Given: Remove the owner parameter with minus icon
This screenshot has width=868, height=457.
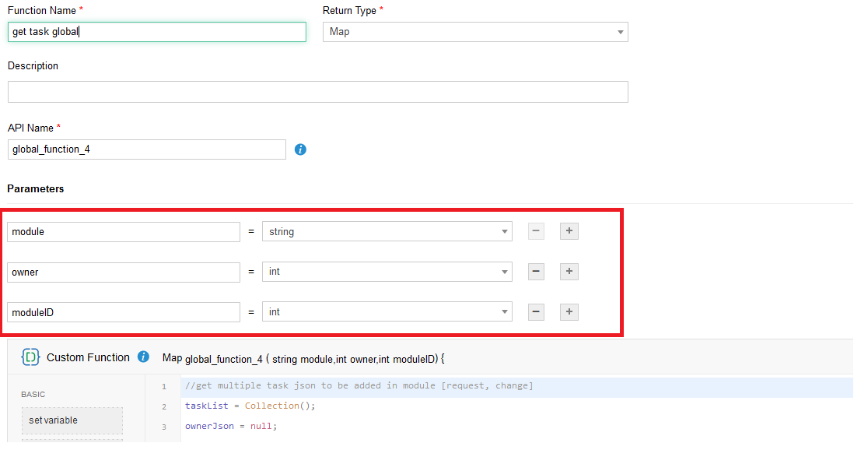Looking at the screenshot, I should (536, 272).
